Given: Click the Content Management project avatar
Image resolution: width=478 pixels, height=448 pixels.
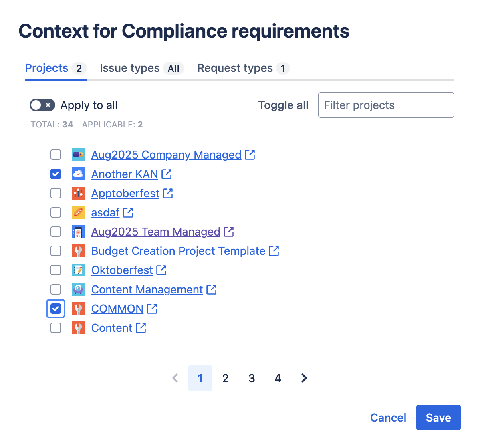Looking at the screenshot, I should coord(78,289).
